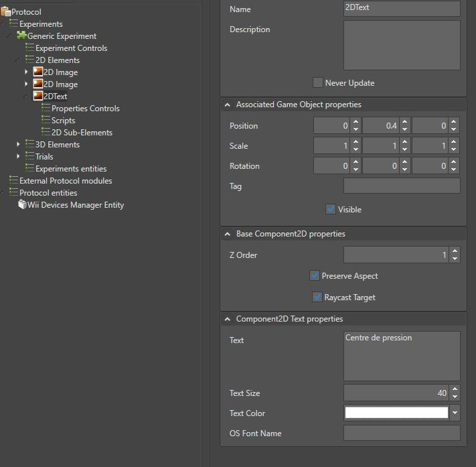Increase Rotation Z value
Screen dimensions: 476x467
[x=453, y=161]
